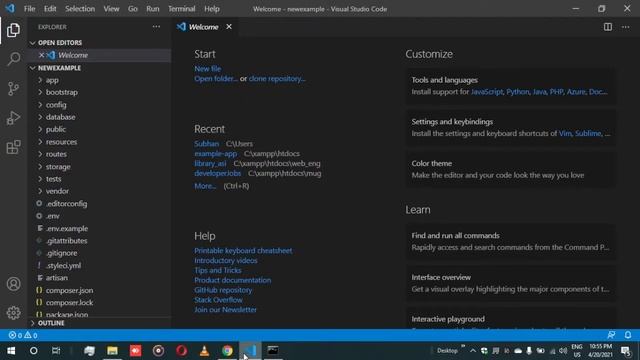Open notifications bell in status bar
The image size is (640, 360).
click(x=628, y=335)
